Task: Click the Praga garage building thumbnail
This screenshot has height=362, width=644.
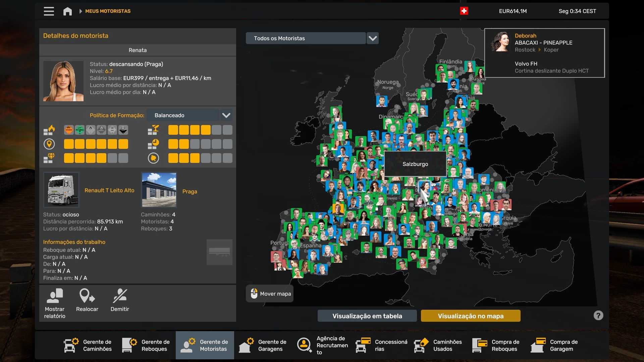Action: [159, 190]
